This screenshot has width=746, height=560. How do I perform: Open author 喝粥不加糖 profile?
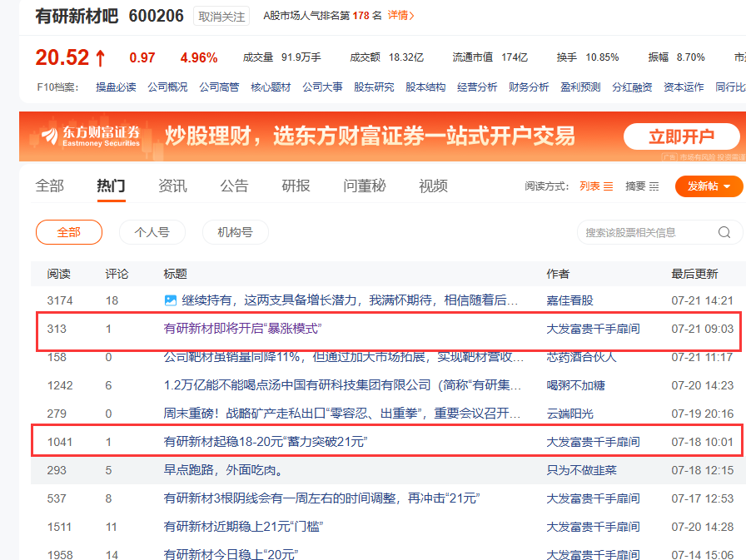[x=575, y=385]
